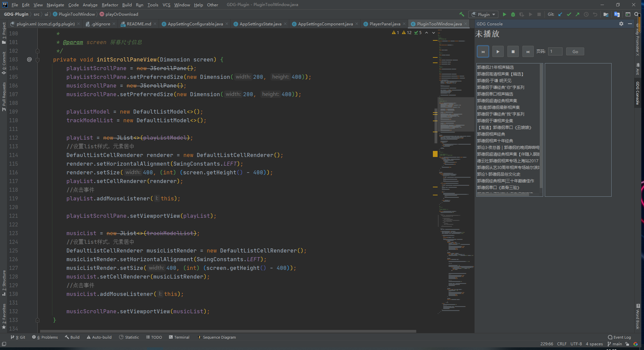Go to next highlighted error arrow
The height and width of the screenshot is (350, 644).
click(434, 33)
